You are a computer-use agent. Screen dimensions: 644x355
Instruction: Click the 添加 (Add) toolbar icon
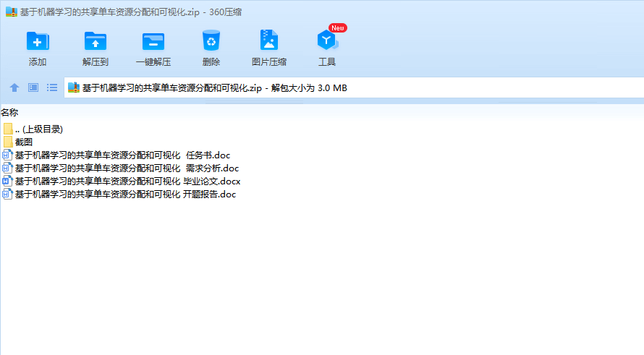pyautogui.click(x=38, y=41)
